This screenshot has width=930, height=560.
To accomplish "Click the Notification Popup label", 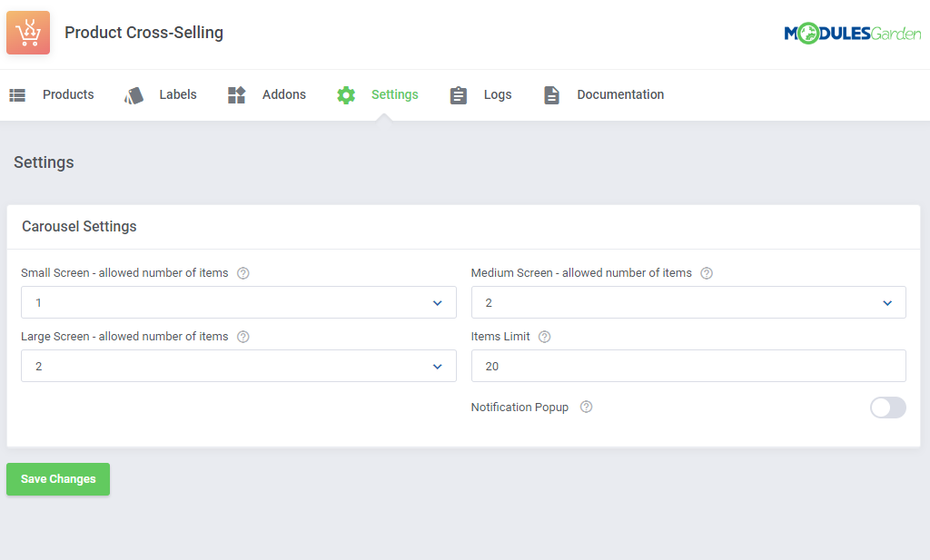I will click(x=519, y=408).
